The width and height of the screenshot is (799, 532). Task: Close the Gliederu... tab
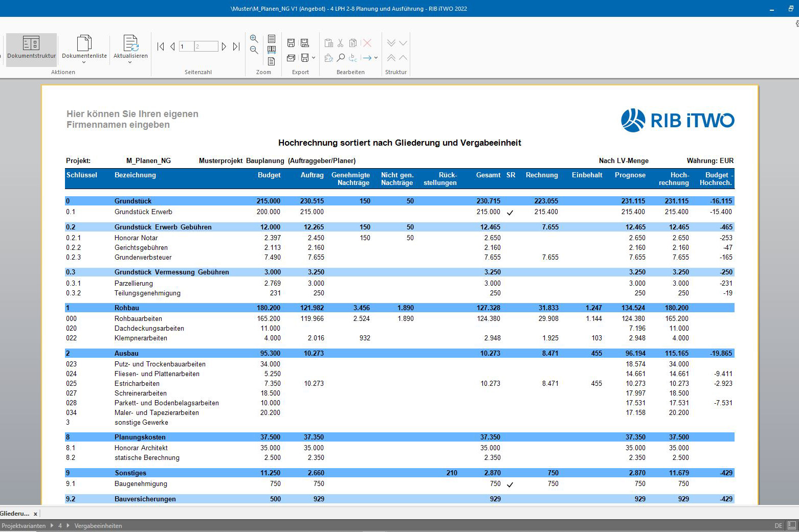(x=35, y=514)
